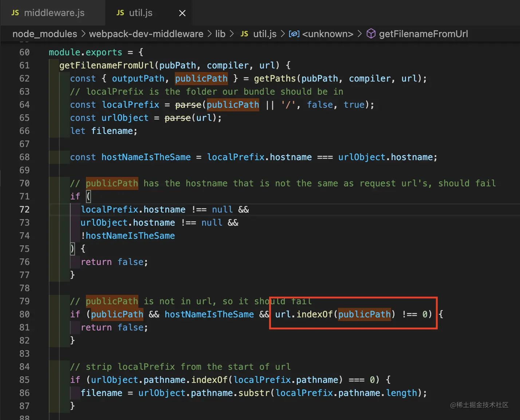Click 'filename' on line 66
Viewport: 520px width, 420px height.
(x=112, y=131)
